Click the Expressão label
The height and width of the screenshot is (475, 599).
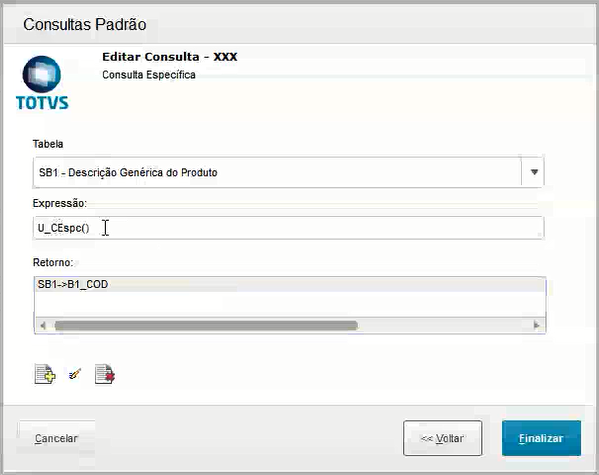60,203
